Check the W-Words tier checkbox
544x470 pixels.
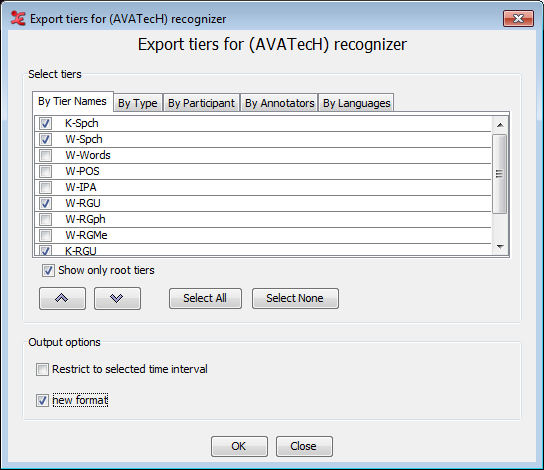pyautogui.click(x=45, y=155)
